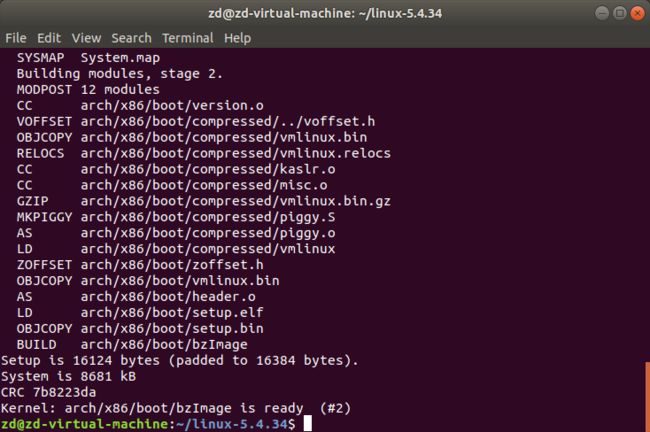Open the View menu
This screenshot has width=650, height=432.
tap(86, 38)
